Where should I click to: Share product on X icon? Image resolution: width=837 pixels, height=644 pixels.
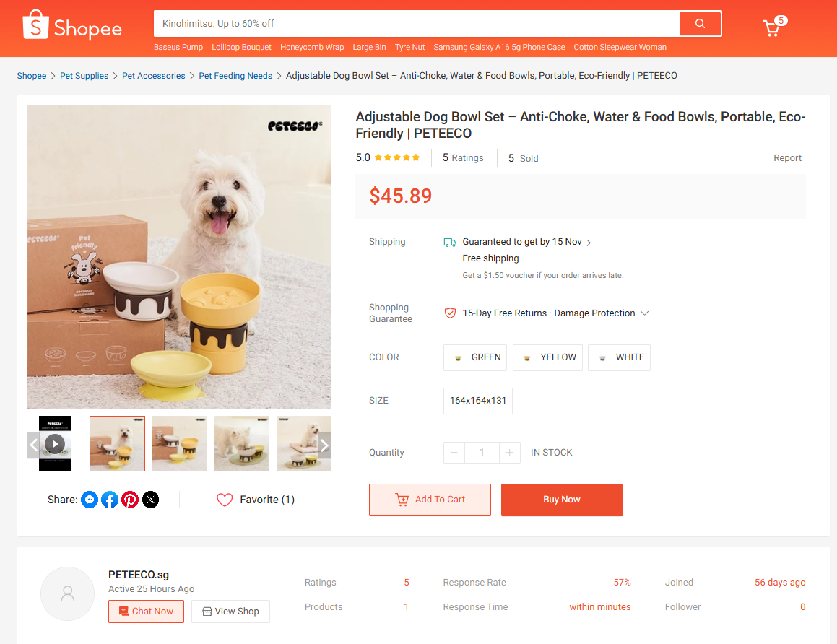click(x=150, y=500)
